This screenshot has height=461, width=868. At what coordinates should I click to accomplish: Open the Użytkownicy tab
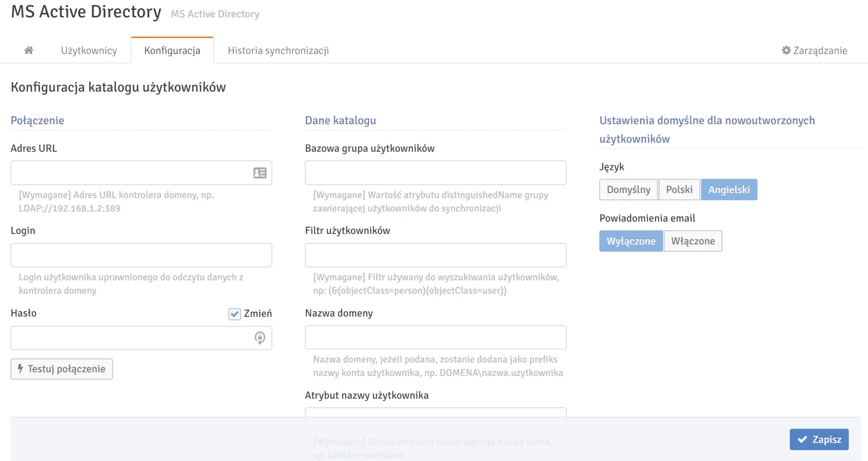click(x=89, y=50)
